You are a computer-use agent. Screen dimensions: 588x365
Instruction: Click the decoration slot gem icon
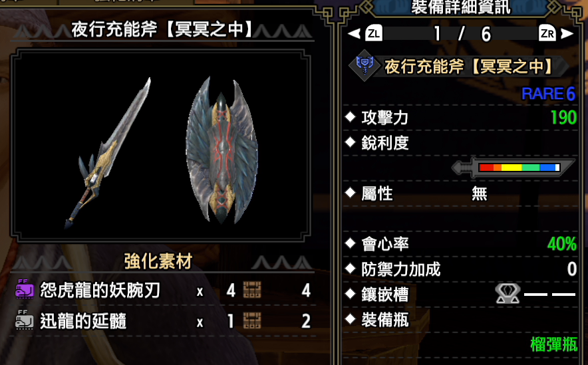click(x=508, y=294)
